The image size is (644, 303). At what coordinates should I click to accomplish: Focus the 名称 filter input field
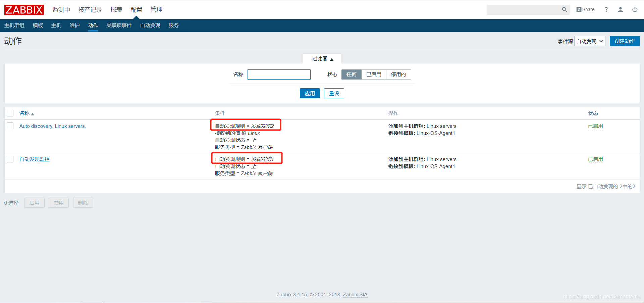tap(279, 74)
